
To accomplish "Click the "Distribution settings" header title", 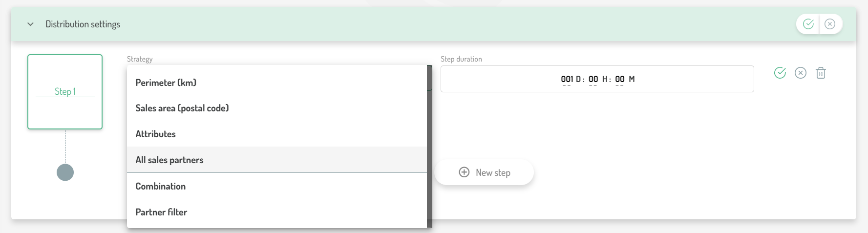I will [x=83, y=24].
